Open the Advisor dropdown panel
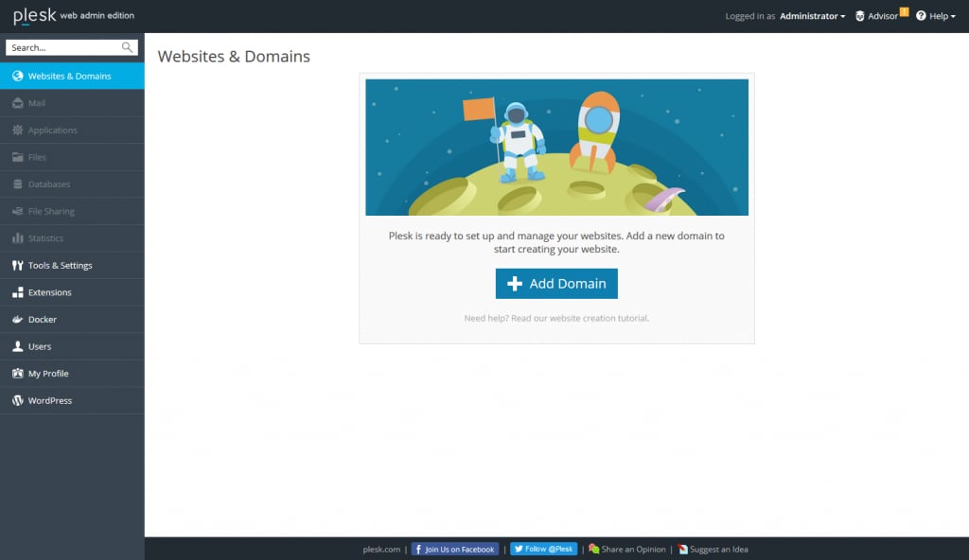 click(878, 15)
